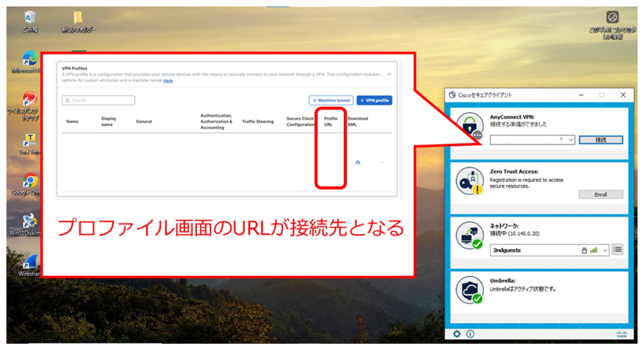Image resolution: width=644 pixels, height=351 pixels.
Task: Launch Wireshark desktop shortcut
Action: (x=30, y=265)
